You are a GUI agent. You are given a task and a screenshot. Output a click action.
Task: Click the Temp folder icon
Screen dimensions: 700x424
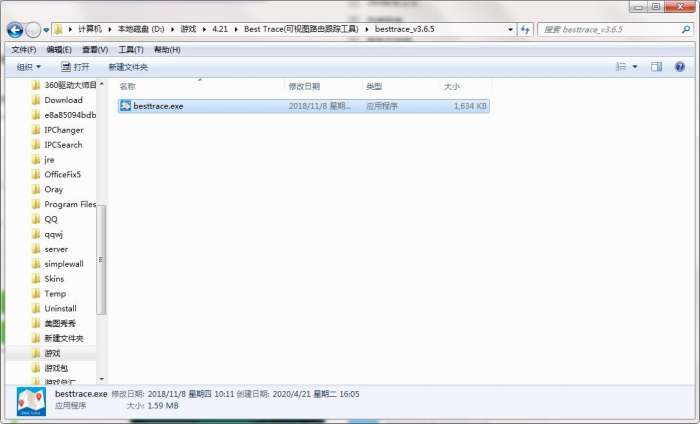(x=36, y=294)
